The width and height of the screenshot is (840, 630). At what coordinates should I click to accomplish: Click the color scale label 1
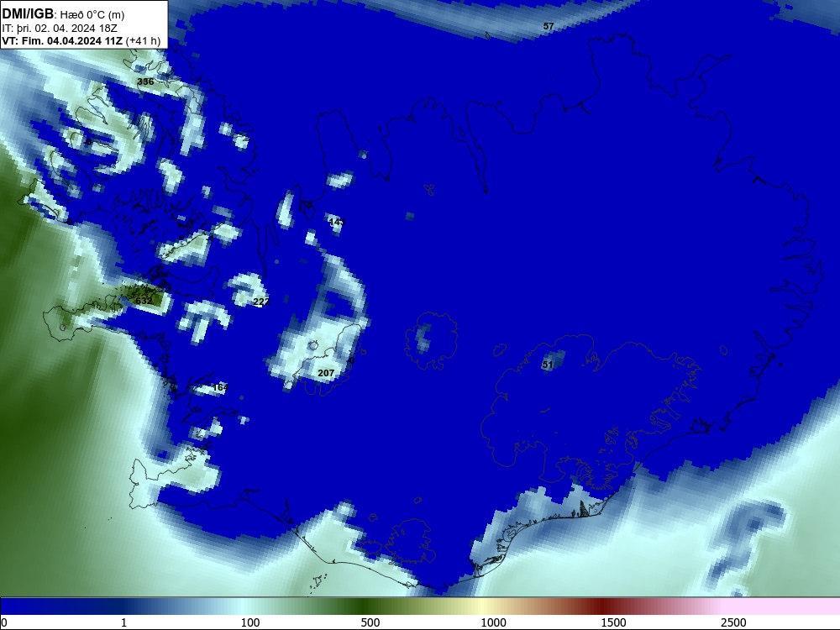123,622
